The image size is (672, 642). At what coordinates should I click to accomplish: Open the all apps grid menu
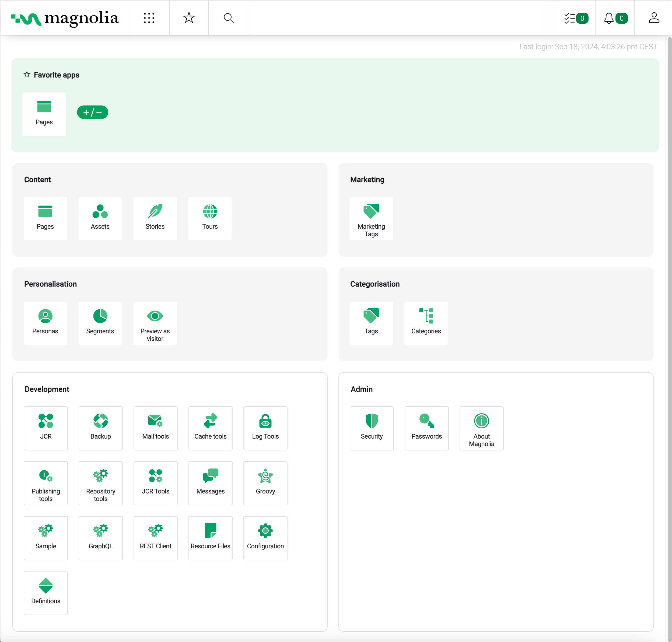click(x=149, y=17)
